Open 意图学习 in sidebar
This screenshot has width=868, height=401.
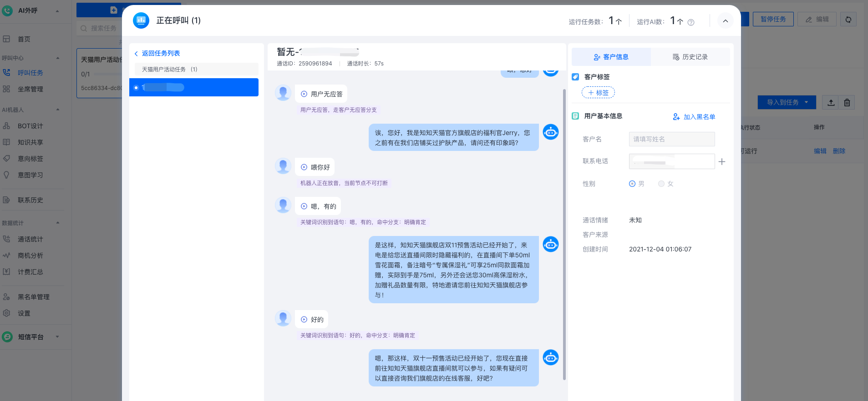(x=30, y=175)
